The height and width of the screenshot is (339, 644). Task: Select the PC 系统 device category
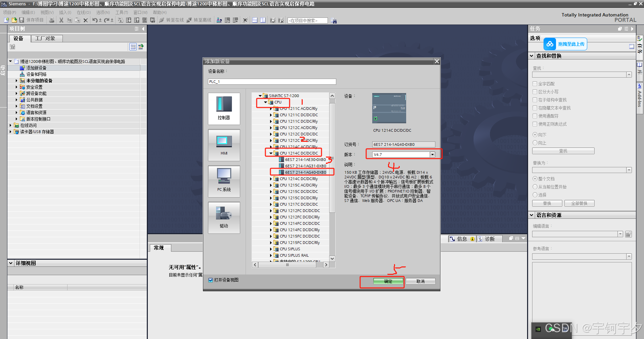[224, 181]
